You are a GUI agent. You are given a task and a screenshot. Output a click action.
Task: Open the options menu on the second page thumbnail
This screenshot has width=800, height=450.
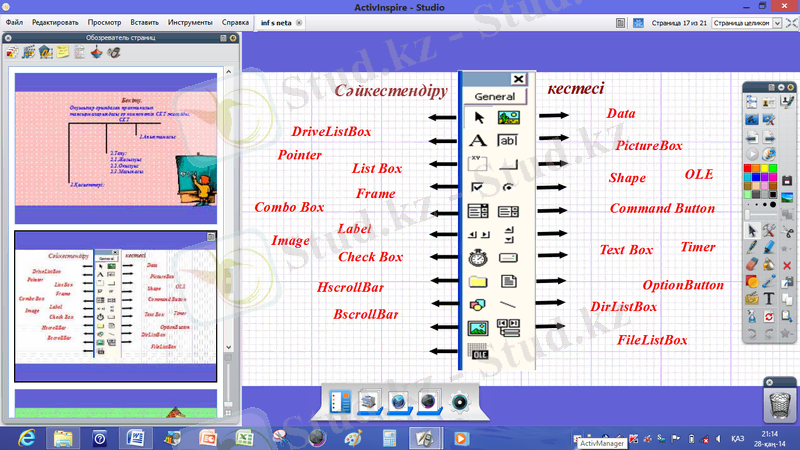tap(211, 237)
